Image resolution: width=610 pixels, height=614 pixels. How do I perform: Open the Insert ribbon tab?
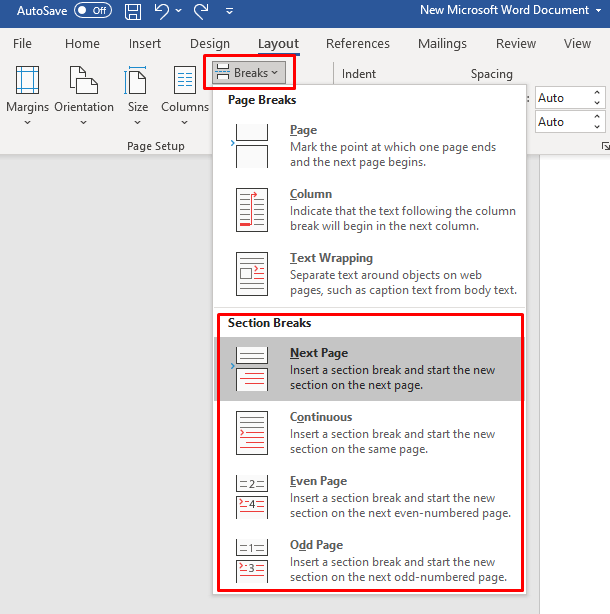(145, 44)
